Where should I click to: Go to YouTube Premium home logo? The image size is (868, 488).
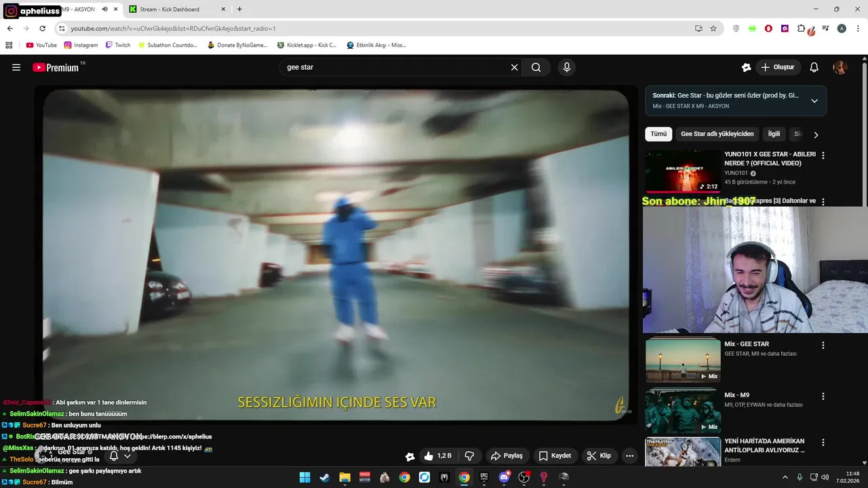pos(56,67)
